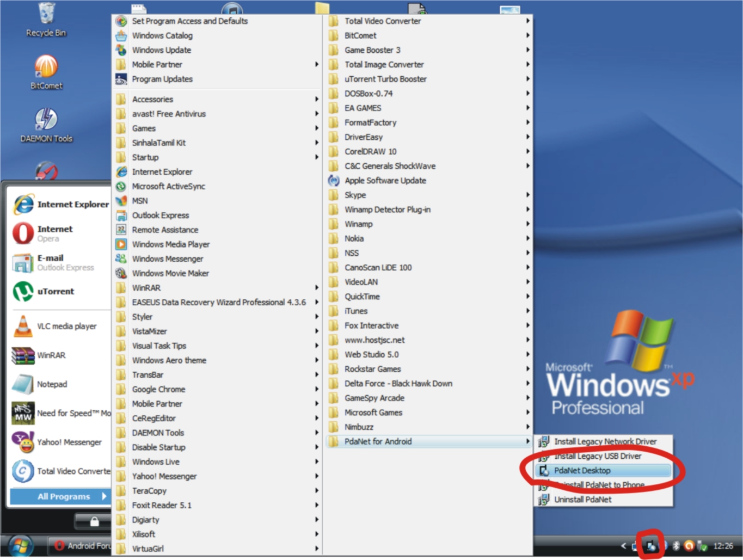Launch BitComet from the desktop icon
743x560 pixels.
pyautogui.click(x=46, y=67)
